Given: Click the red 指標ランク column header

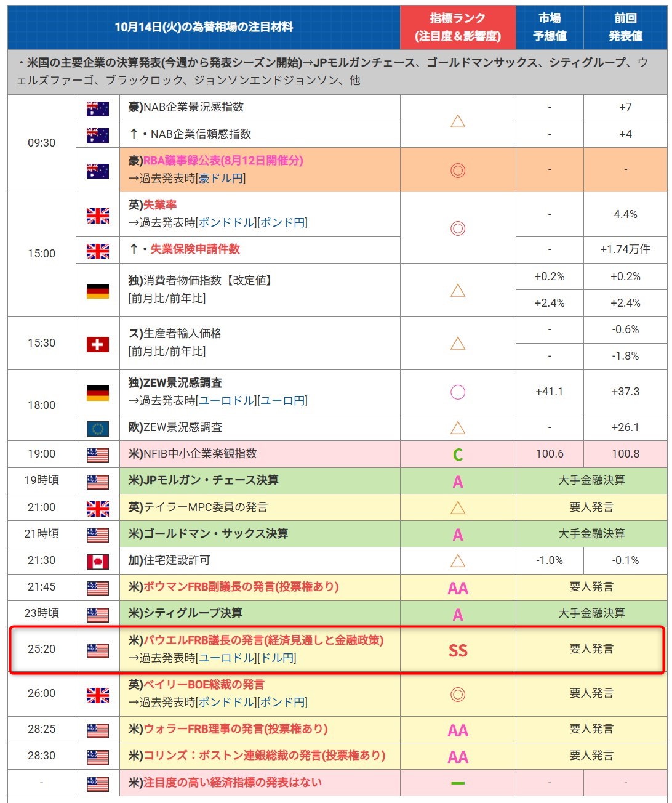Looking at the screenshot, I should tap(458, 27).
